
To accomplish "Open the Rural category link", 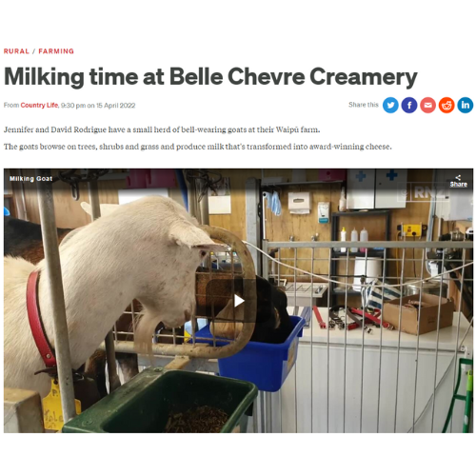I will (16, 51).
